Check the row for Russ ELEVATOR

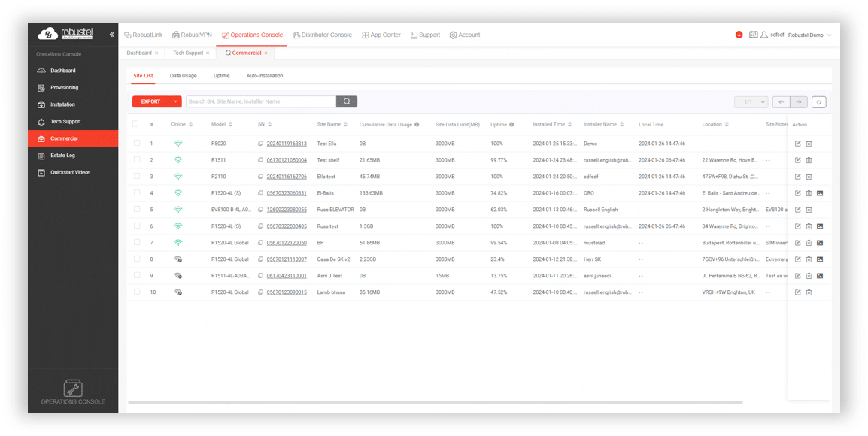pyautogui.click(x=137, y=209)
